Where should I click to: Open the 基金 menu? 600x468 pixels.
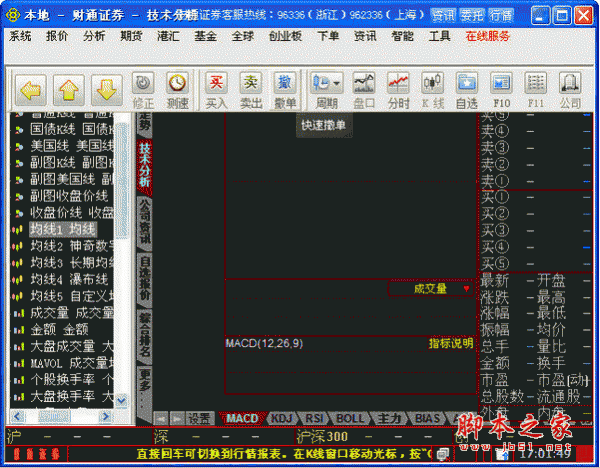click(x=205, y=36)
